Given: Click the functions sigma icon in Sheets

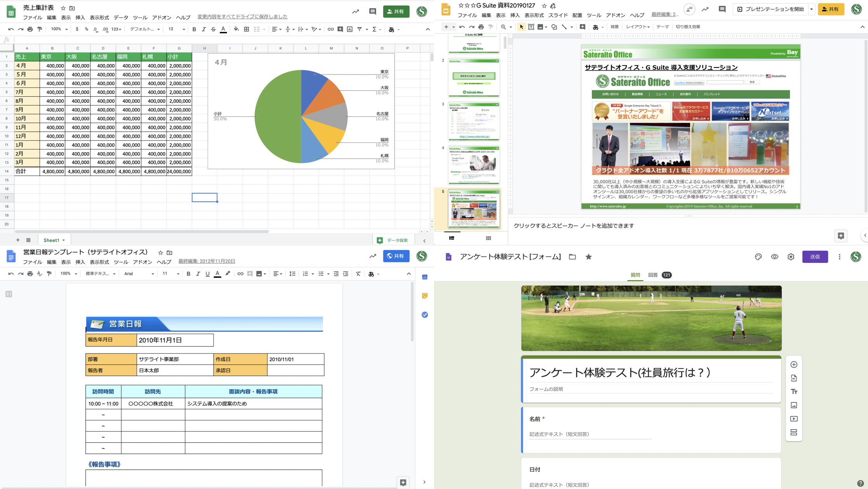Looking at the screenshot, I should pos(374,29).
